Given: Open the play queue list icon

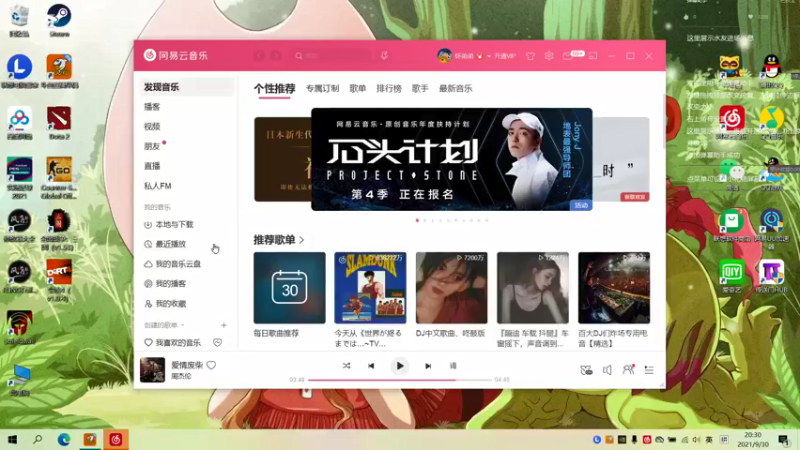Looking at the screenshot, I should click(x=649, y=370).
